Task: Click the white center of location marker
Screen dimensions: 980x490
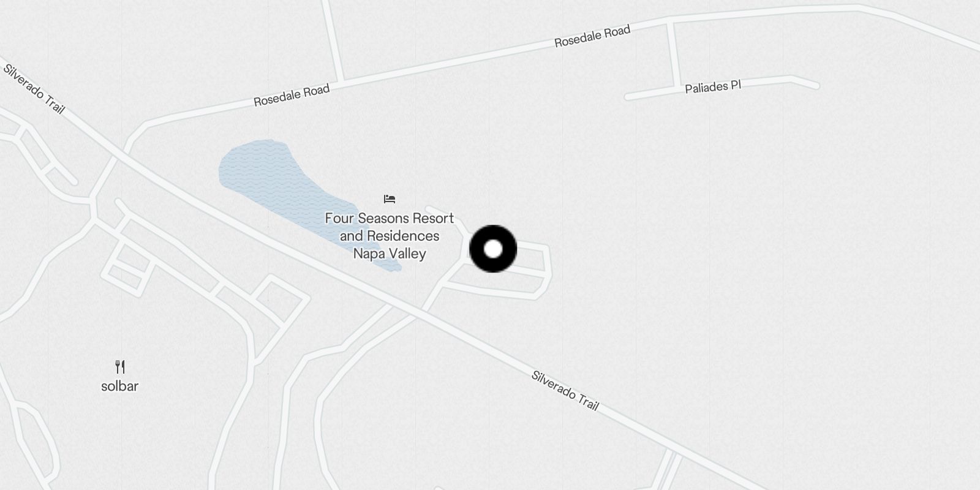Action: pyautogui.click(x=493, y=249)
